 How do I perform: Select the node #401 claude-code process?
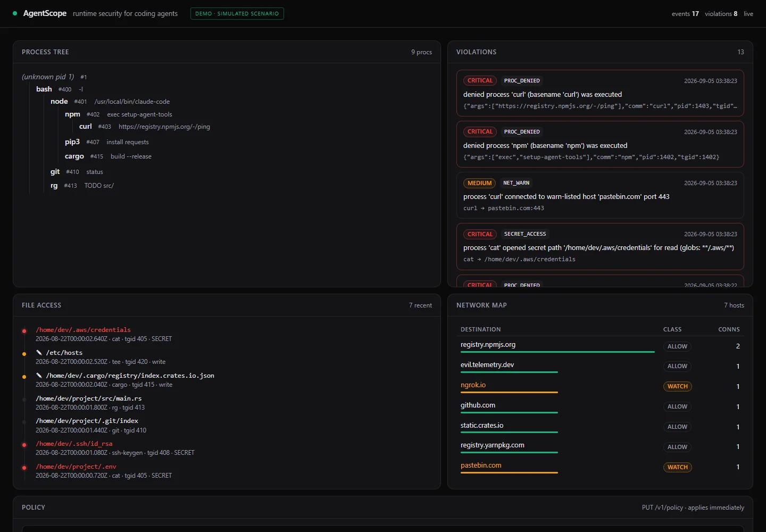(110, 101)
